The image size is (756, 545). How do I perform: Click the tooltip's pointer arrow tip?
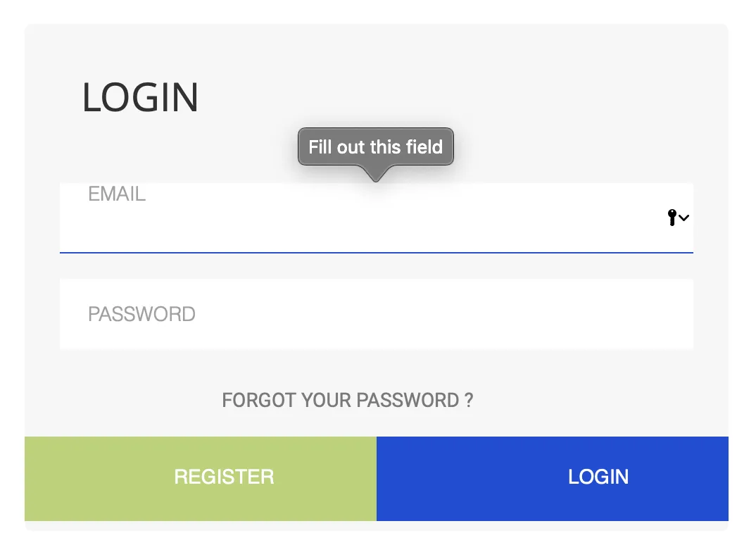(376, 179)
